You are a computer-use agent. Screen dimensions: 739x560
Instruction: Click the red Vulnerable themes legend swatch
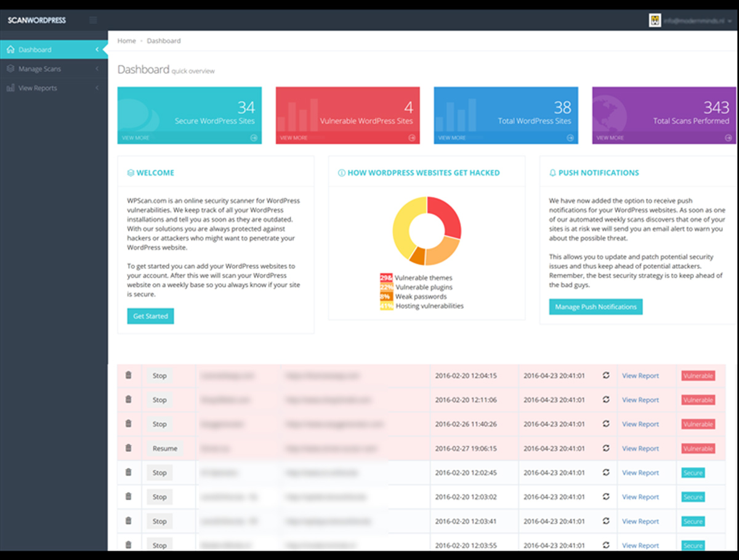387,278
